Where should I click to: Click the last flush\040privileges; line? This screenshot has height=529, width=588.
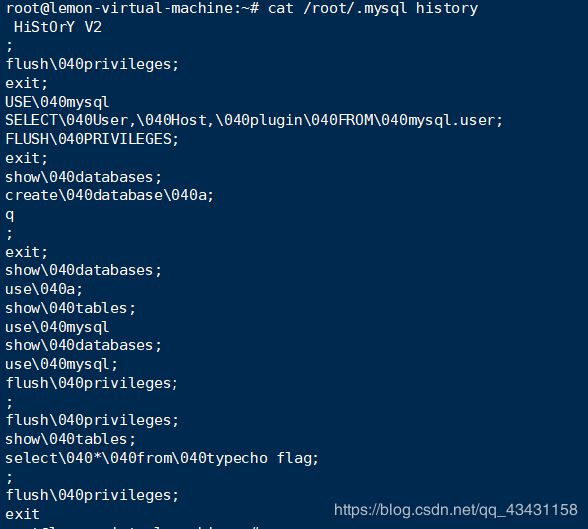(x=92, y=495)
